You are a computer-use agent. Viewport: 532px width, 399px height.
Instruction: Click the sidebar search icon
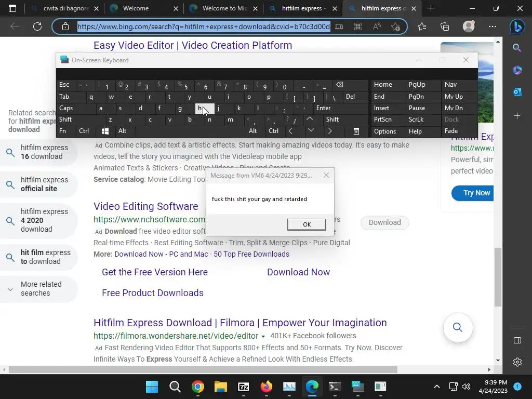[517, 48]
